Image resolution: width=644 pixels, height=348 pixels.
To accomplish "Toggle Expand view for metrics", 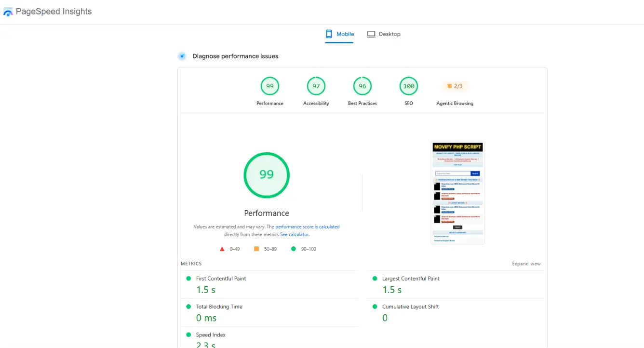I will click(526, 264).
